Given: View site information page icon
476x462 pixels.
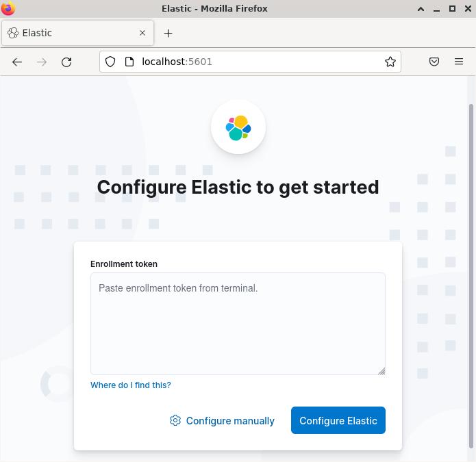Looking at the screenshot, I should pos(129,62).
